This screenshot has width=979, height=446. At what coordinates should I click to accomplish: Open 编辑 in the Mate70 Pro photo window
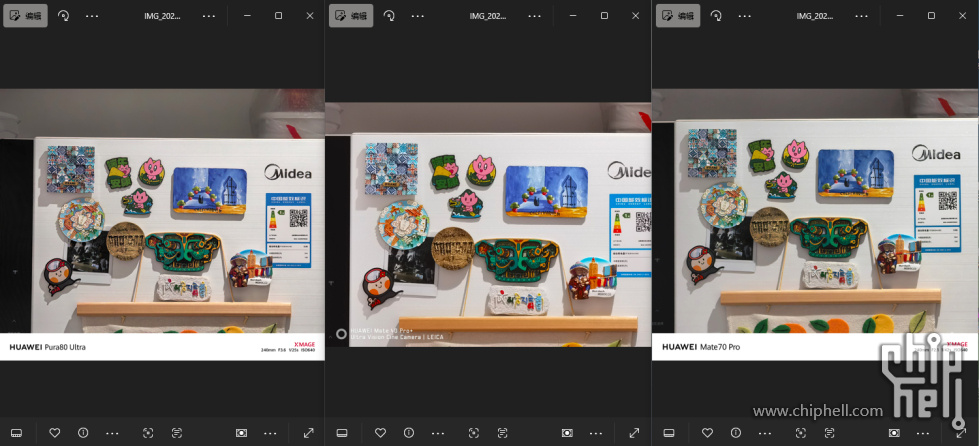(678, 16)
